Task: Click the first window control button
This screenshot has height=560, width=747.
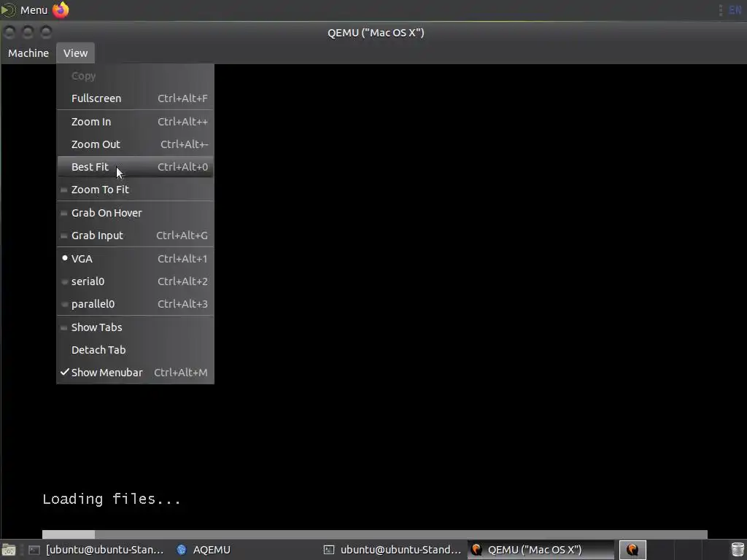Action: click(9, 32)
